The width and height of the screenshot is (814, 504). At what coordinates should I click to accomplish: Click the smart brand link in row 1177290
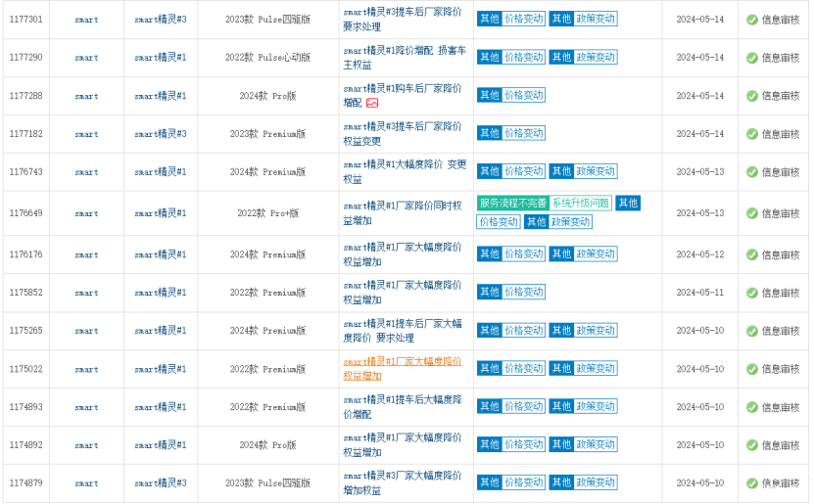point(86,58)
